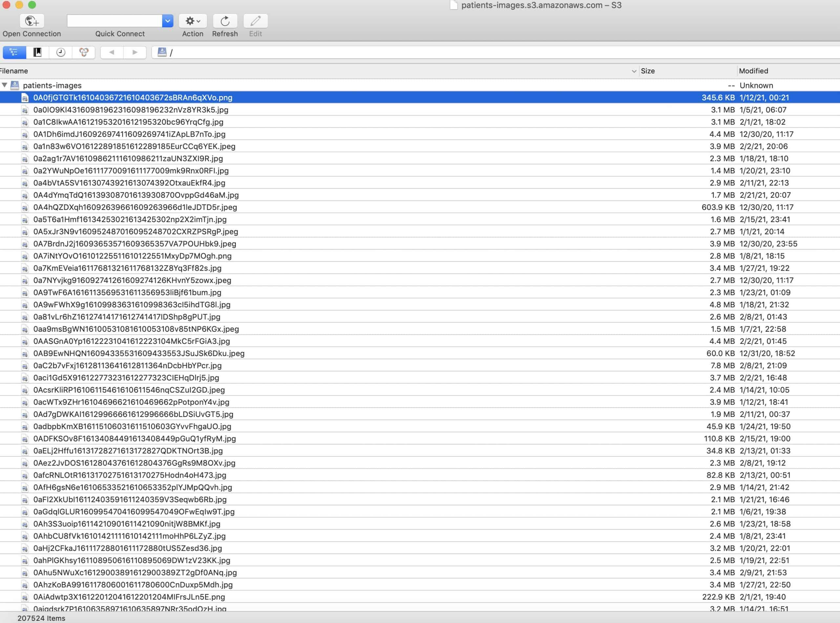Click the 60.0 KB size cell

pos(720,353)
